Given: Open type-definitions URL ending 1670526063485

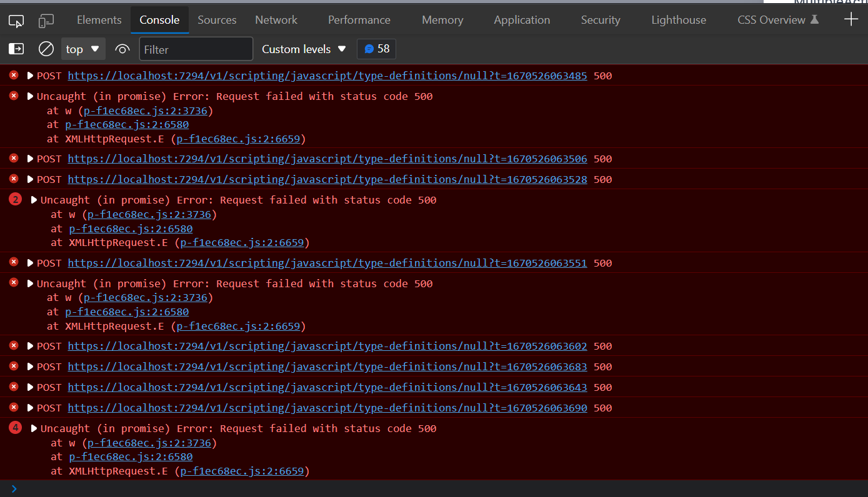Looking at the screenshot, I should point(327,76).
